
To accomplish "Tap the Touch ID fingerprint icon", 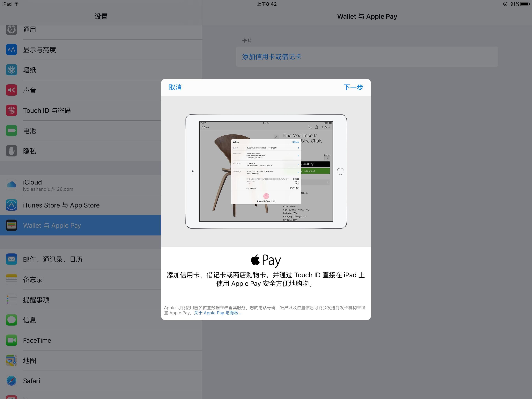I will tap(11, 110).
